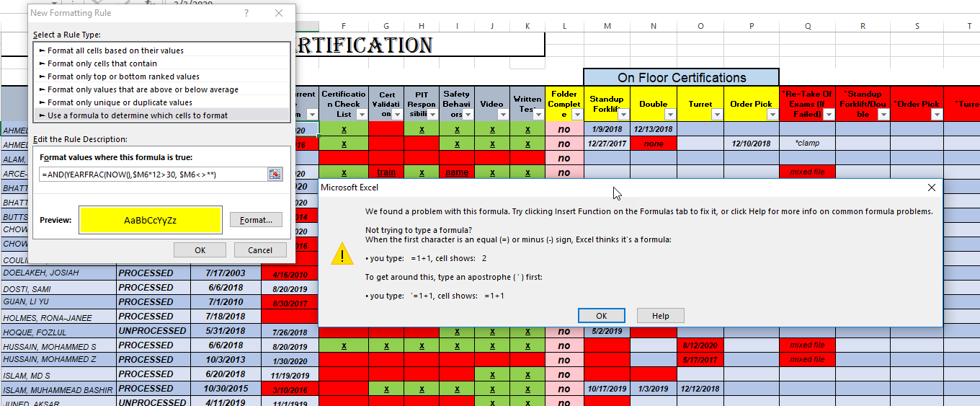Select the HOQUE, FOZLUL name cell
This screenshot has width=980, height=406.
[59, 332]
